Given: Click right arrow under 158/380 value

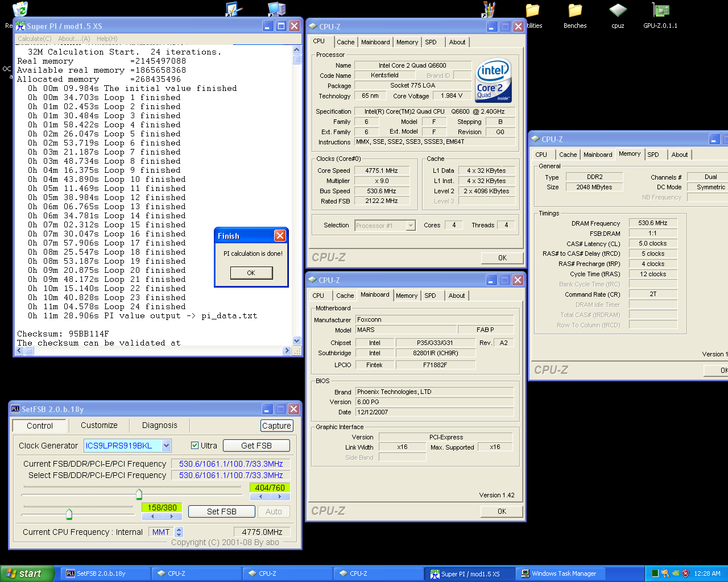Looking at the screenshot, I should point(172,517).
